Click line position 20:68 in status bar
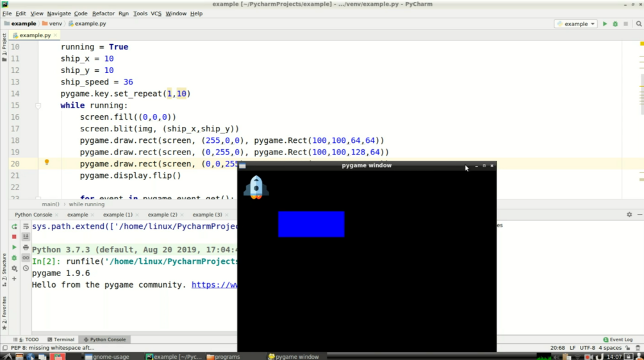644x360 pixels. [557, 348]
